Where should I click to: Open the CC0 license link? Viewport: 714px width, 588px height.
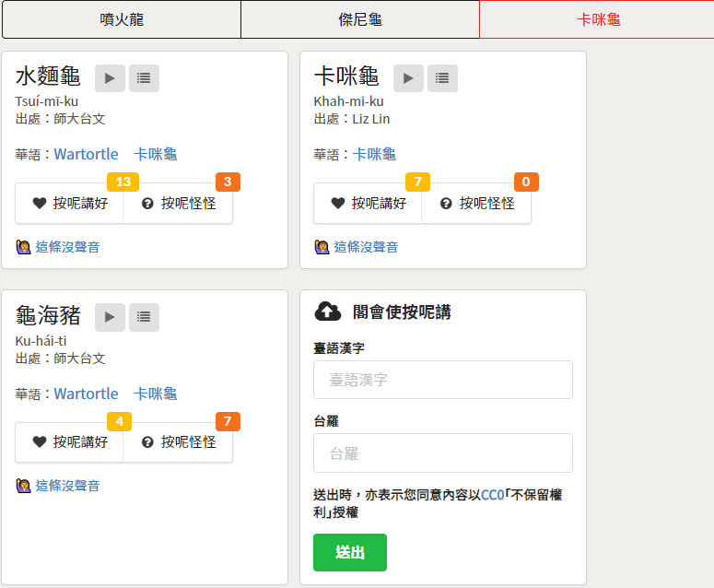tap(493, 495)
